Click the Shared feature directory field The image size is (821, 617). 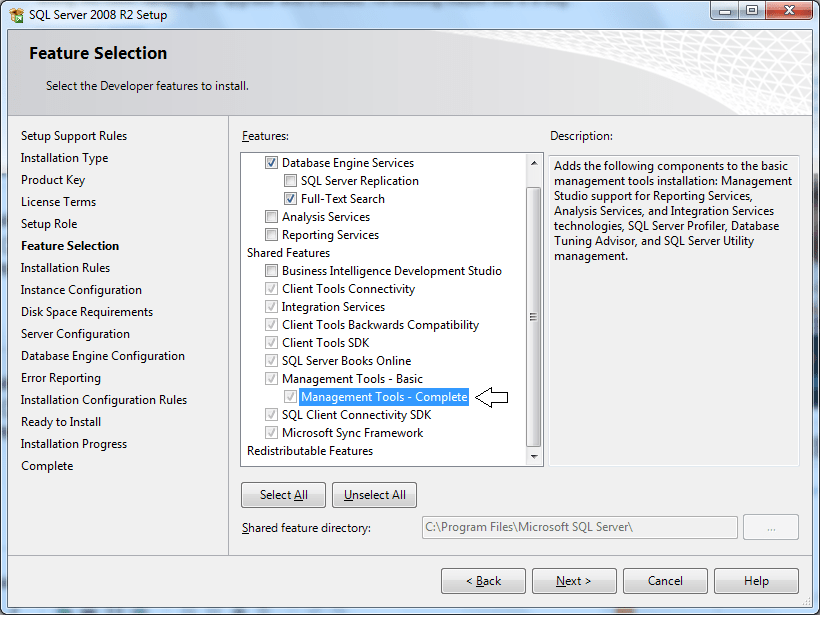[580, 527]
